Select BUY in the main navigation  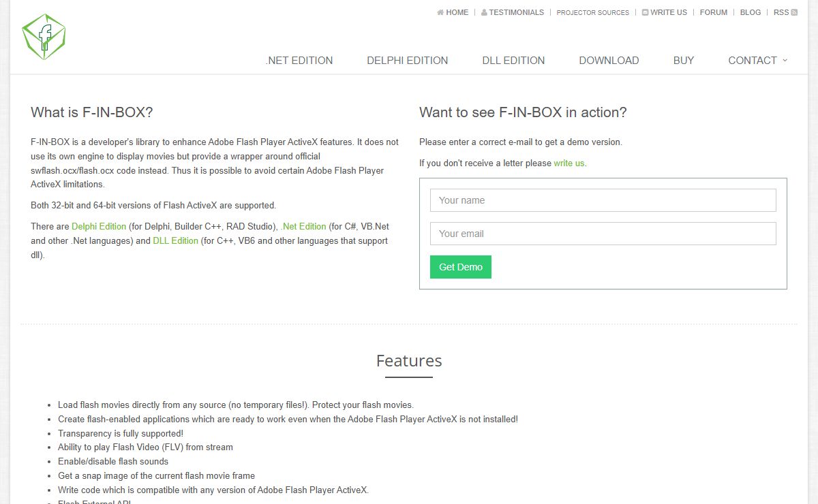(x=684, y=60)
